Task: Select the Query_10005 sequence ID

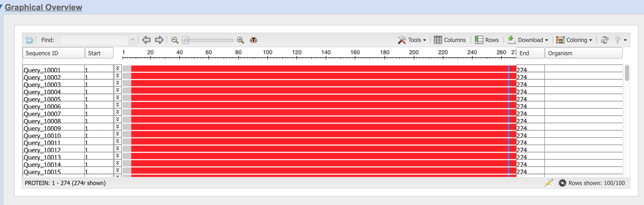Action: (x=42, y=99)
